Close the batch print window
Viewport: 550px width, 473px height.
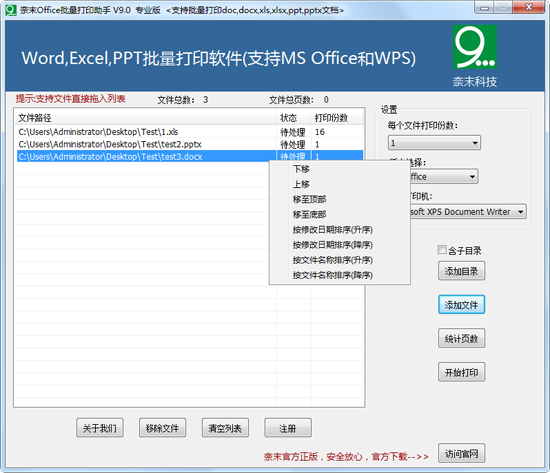pyautogui.click(x=529, y=7)
